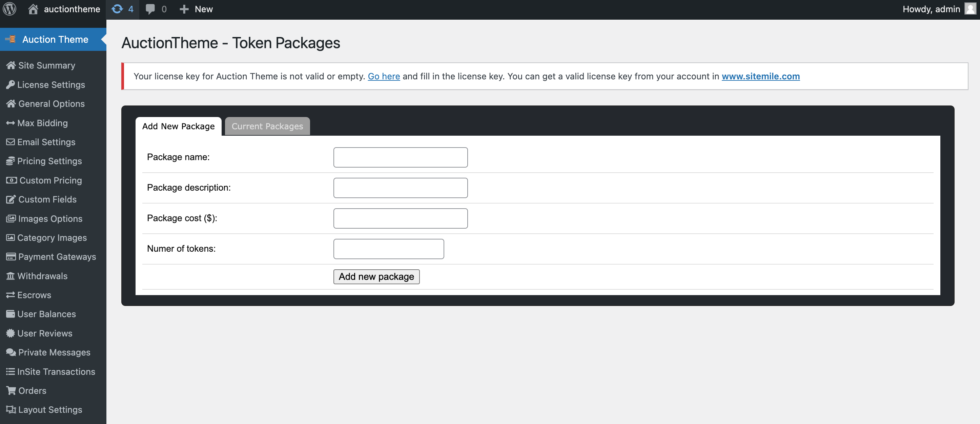Click the Max Bidding arrows icon
The width and height of the screenshot is (980, 424).
click(x=10, y=123)
